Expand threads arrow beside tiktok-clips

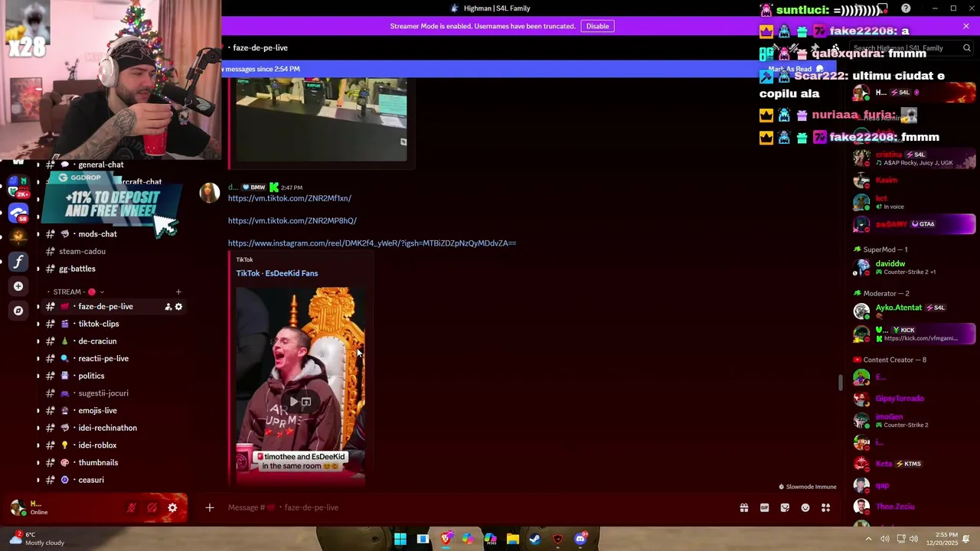(x=38, y=324)
